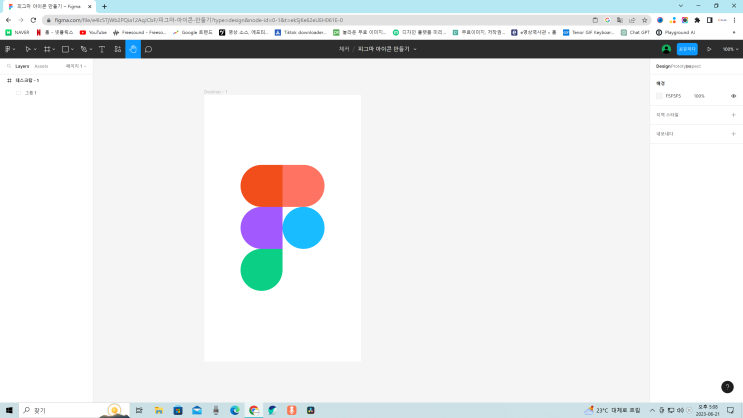Click the blue Share button

click(687, 49)
